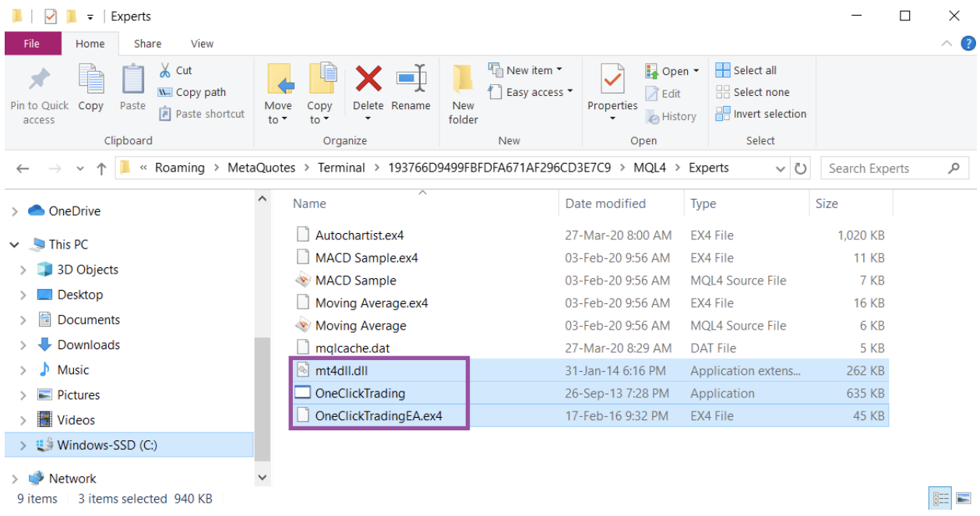This screenshot has height=516, width=980.
Task: Select Desktop in navigation pane
Action: click(79, 295)
